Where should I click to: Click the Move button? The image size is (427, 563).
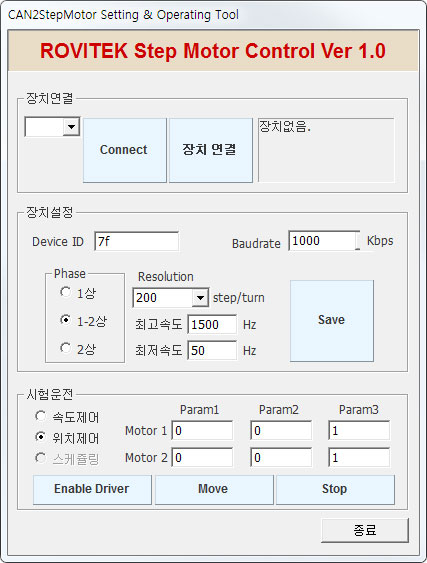point(214,490)
